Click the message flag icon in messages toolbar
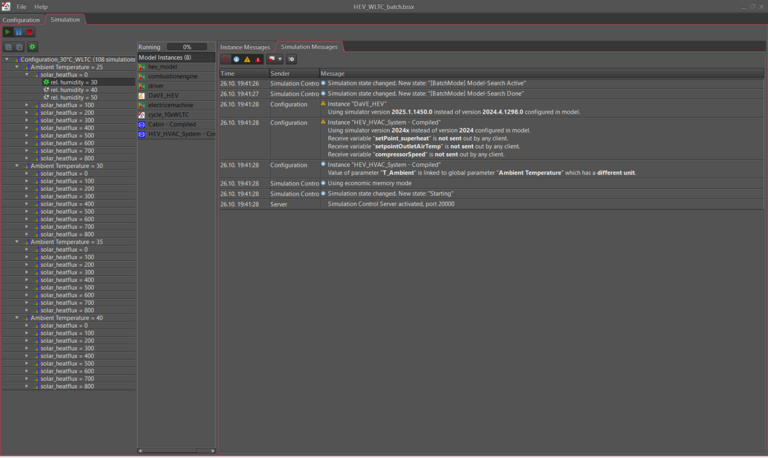 click(272, 59)
